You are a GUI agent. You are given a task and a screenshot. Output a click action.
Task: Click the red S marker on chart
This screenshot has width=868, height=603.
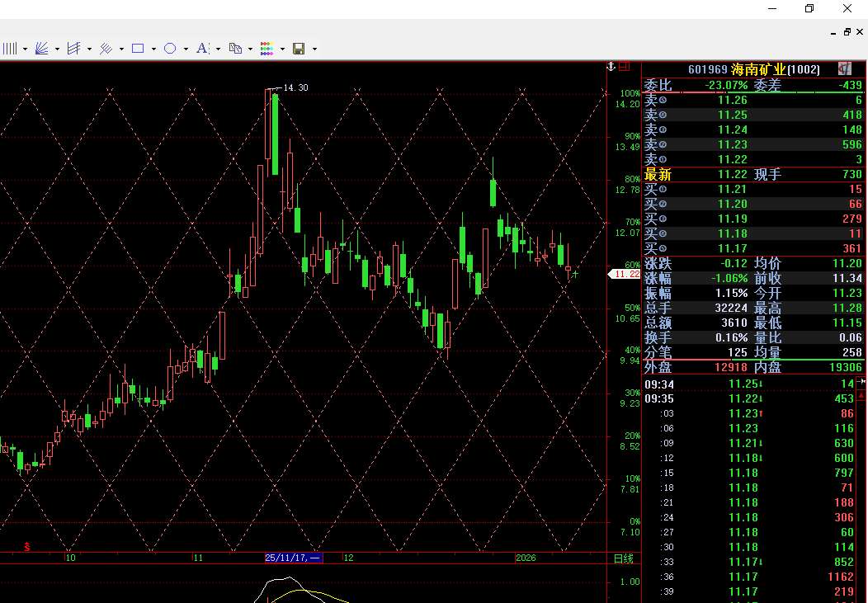26,547
